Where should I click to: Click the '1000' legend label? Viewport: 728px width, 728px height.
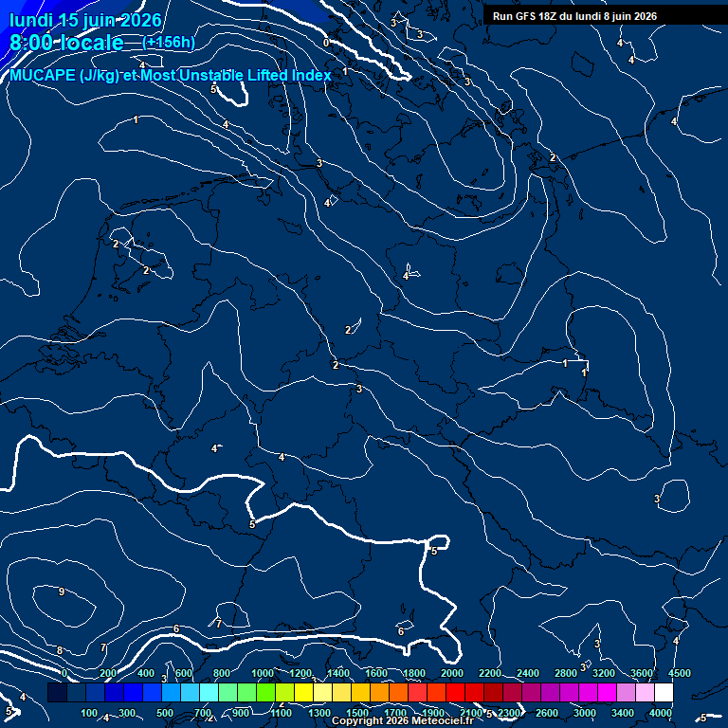pyautogui.click(x=263, y=673)
